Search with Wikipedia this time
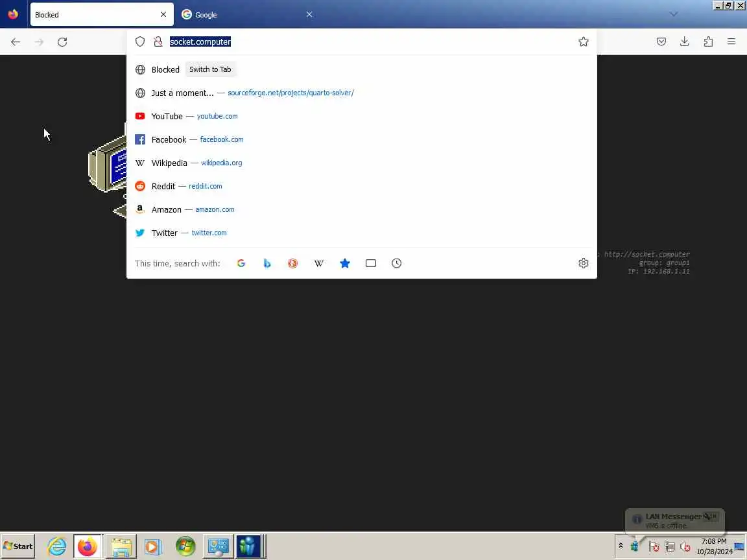 click(319, 263)
